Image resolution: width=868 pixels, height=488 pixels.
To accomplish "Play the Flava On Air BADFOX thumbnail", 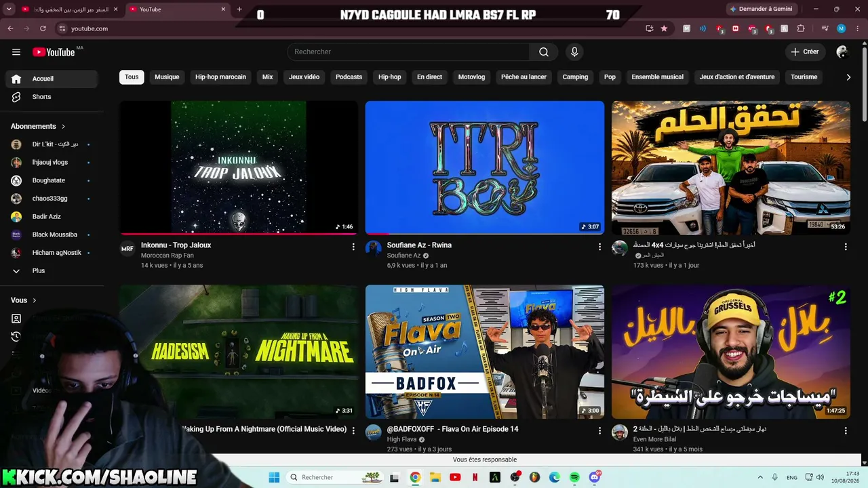I will pos(485,352).
